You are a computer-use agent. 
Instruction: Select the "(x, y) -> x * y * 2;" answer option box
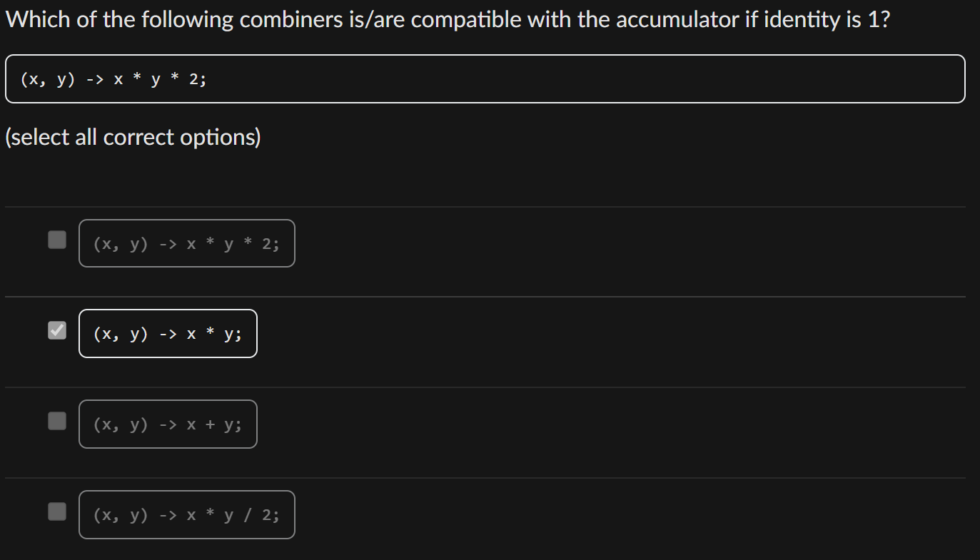[x=186, y=244]
